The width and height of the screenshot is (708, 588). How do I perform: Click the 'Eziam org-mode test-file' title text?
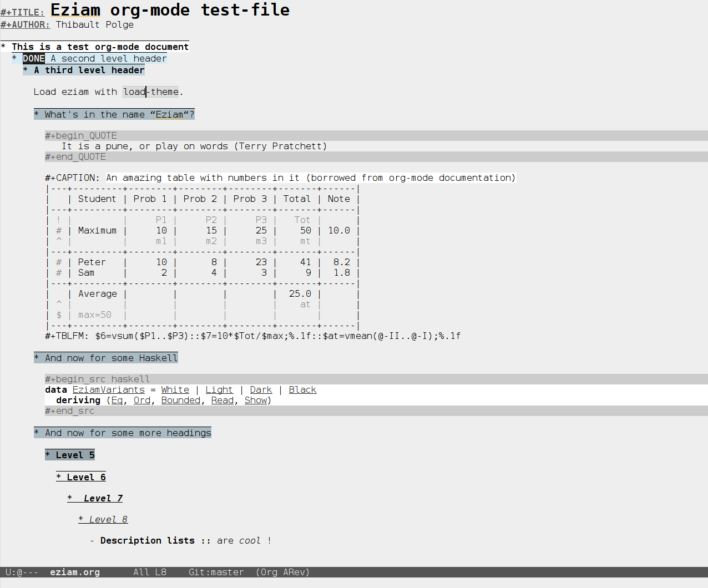point(170,10)
